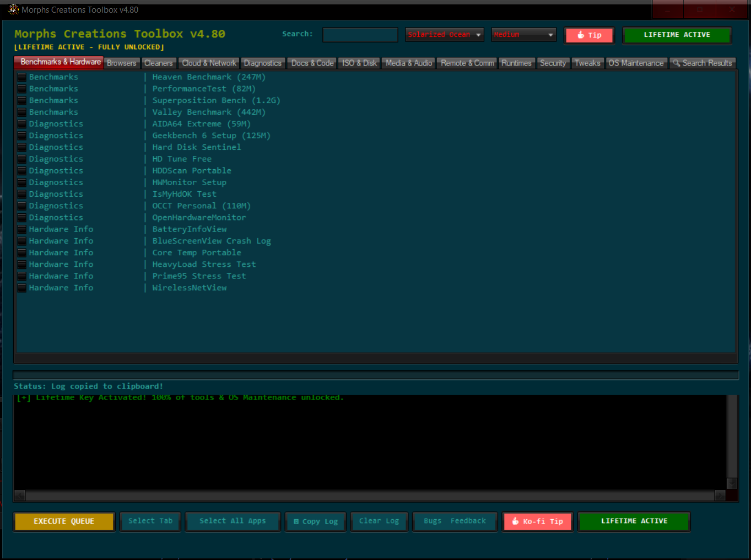This screenshot has width=751, height=560.
Task: Click the log scrollbar's left arrow
Action: click(x=20, y=496)
